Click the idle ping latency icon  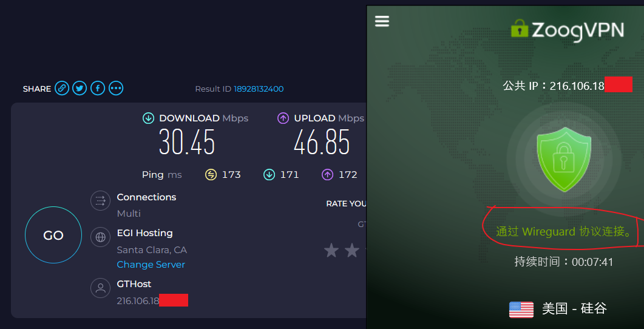[211, 175]
